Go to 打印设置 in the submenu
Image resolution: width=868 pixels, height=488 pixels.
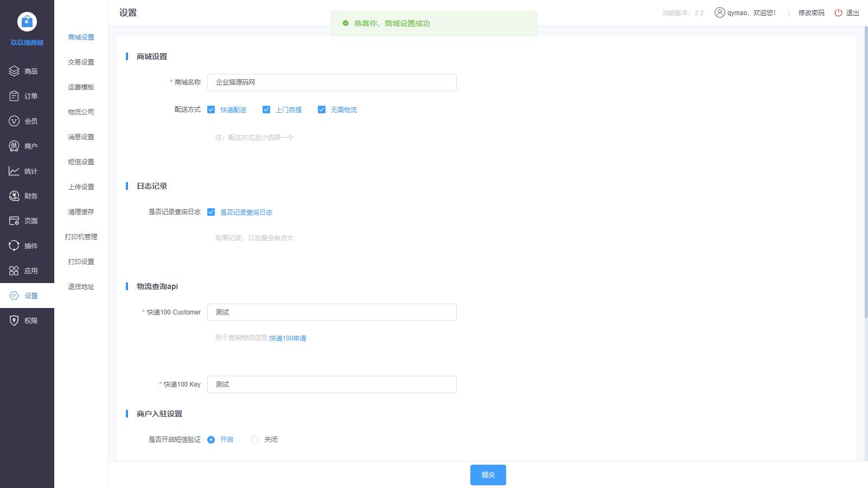point(81,262)
